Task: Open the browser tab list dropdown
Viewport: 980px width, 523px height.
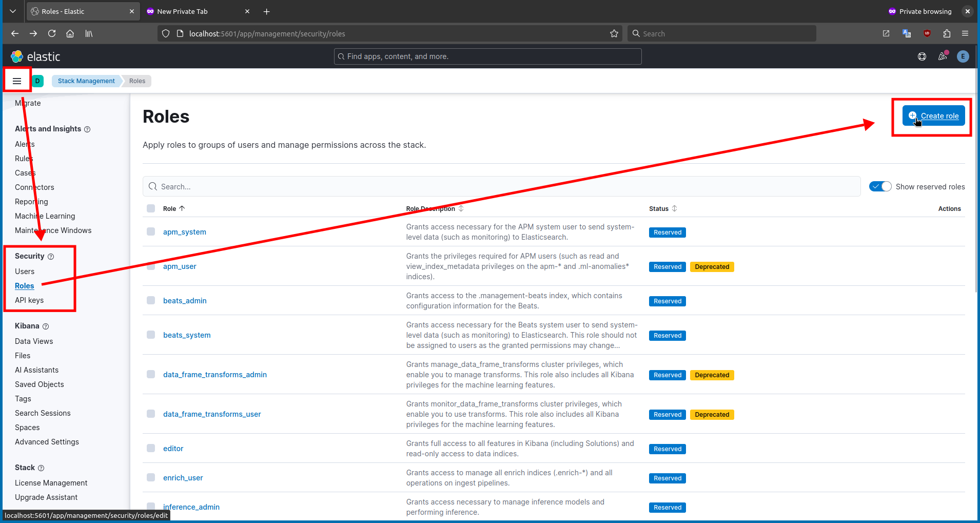Action: tap(13, 11)
